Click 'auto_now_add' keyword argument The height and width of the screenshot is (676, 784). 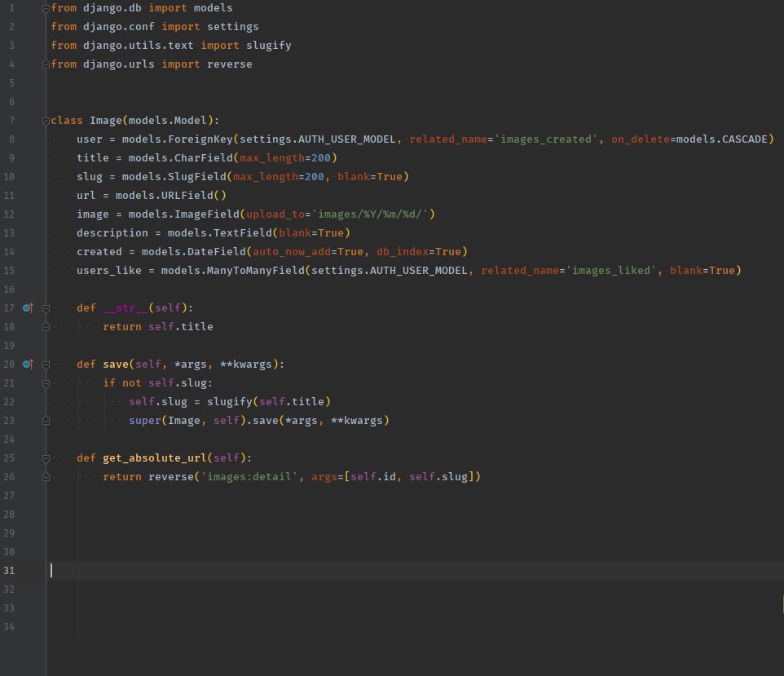(292, 252)
